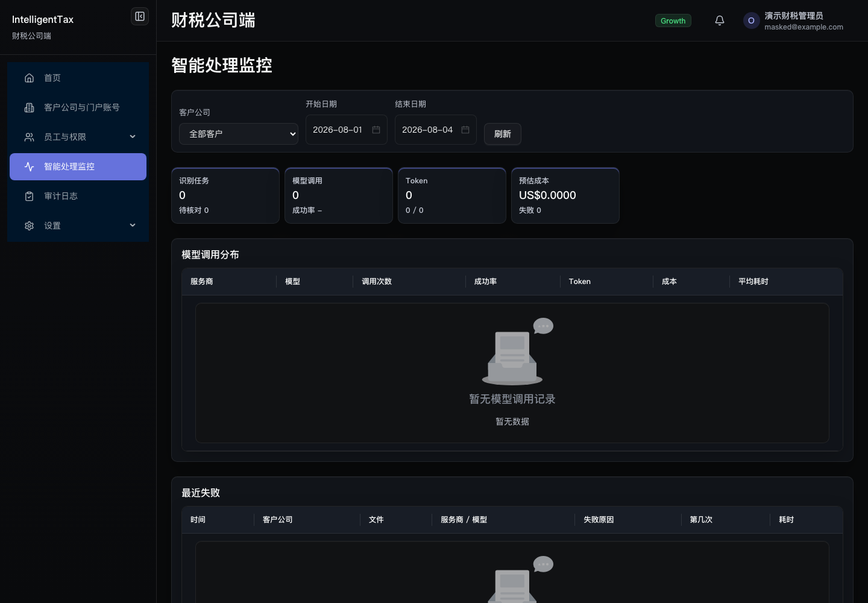Click the US$0.0000 cost value
The image size is (868, 603).
tap(547, 195)
